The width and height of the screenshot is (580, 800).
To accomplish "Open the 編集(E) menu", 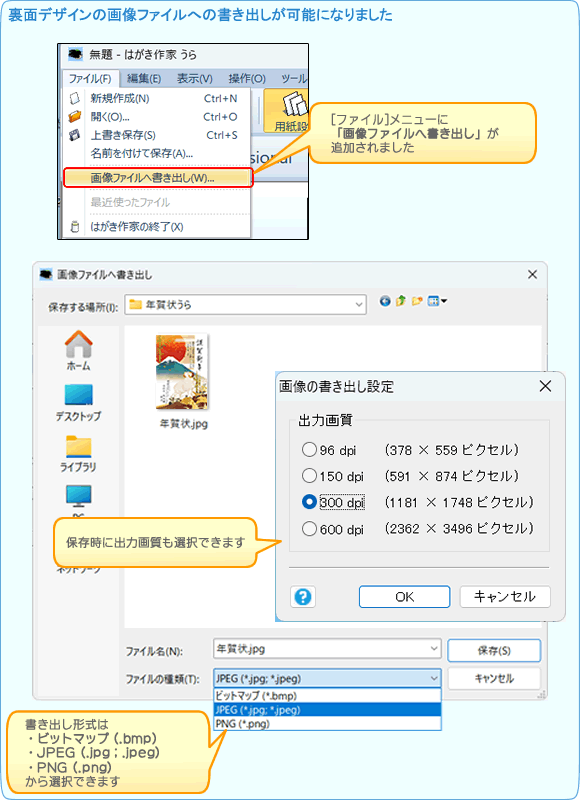I will pos(144,79).
